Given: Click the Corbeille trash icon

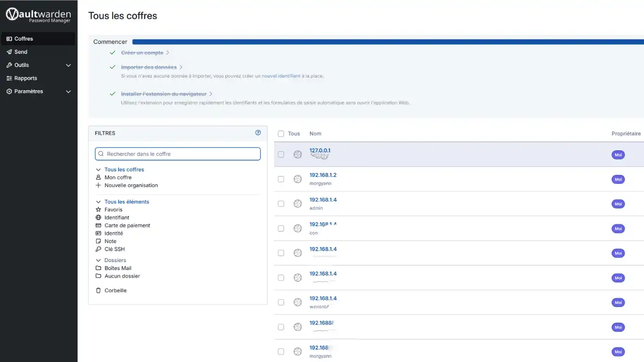Looking at the screenshot, I should (x=99, y=291).
